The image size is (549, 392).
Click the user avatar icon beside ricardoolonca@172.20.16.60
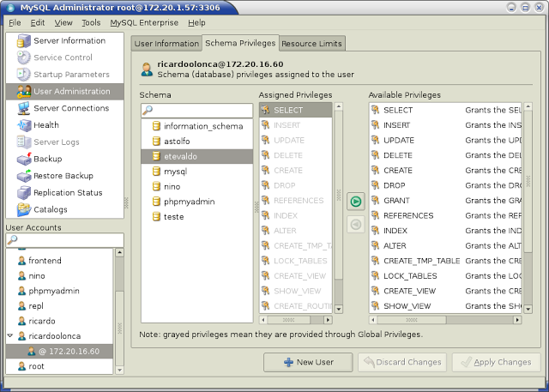pos(147,69)
